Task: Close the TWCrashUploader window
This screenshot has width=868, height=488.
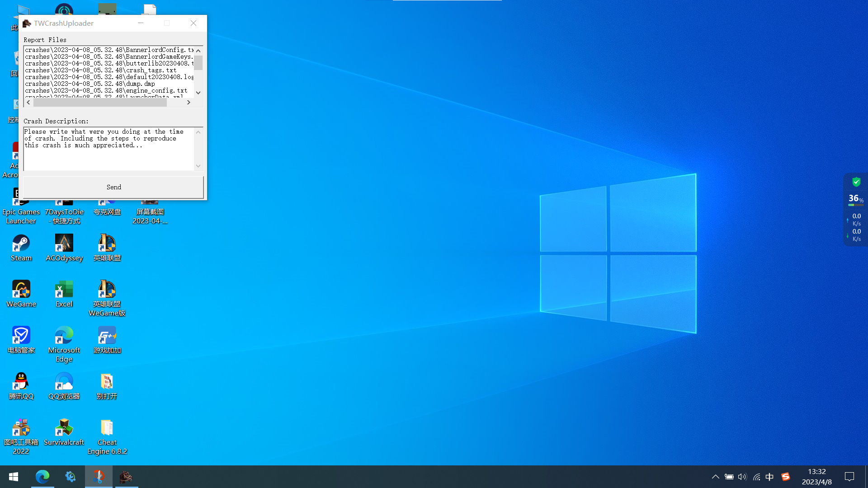Action: tap(193, 23)
